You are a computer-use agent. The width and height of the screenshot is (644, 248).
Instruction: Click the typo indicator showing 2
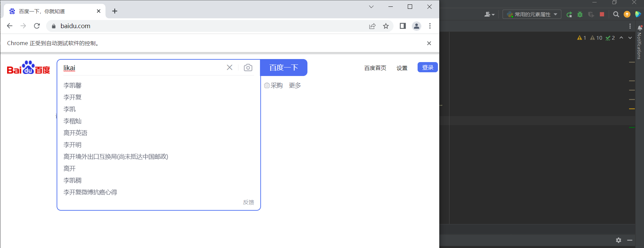tap(610, 38)
